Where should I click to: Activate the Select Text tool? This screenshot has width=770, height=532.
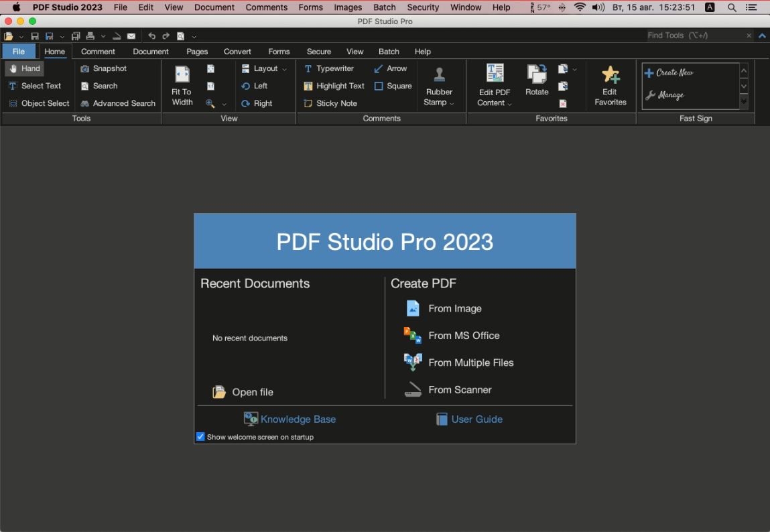(x=34, y=86)
